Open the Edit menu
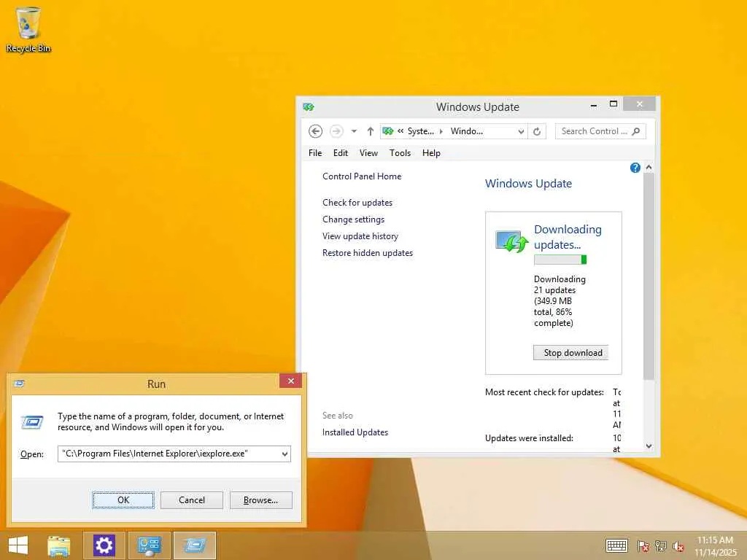The image size is (747, 560). 341,153
